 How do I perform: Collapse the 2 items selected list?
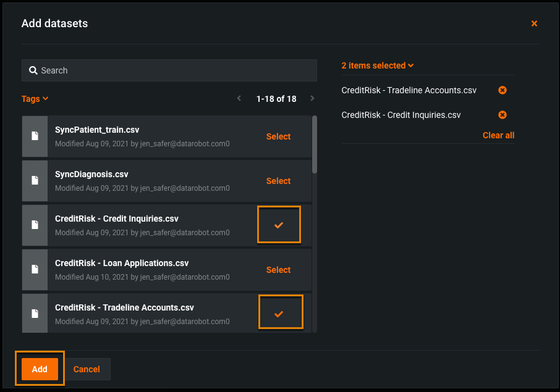coord(377,65)
